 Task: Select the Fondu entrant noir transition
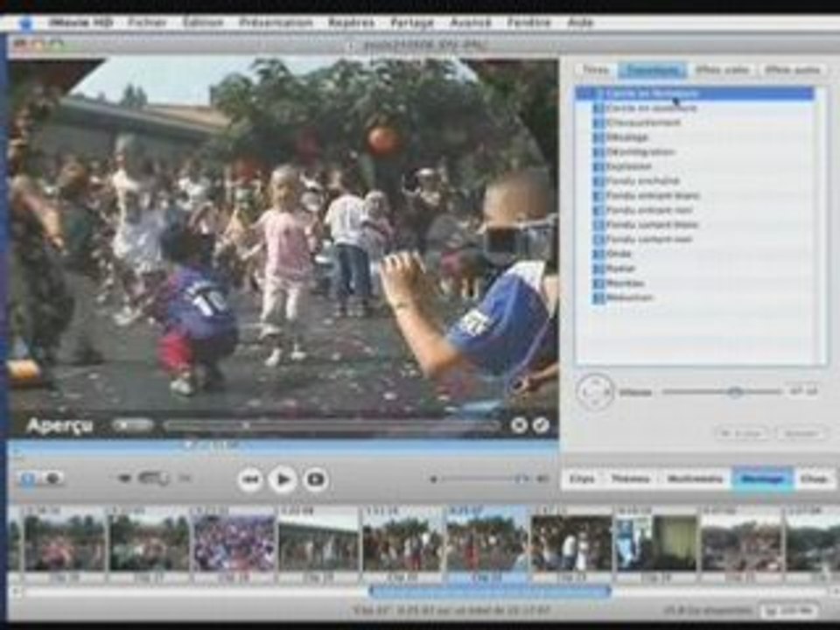coord(695,210)
